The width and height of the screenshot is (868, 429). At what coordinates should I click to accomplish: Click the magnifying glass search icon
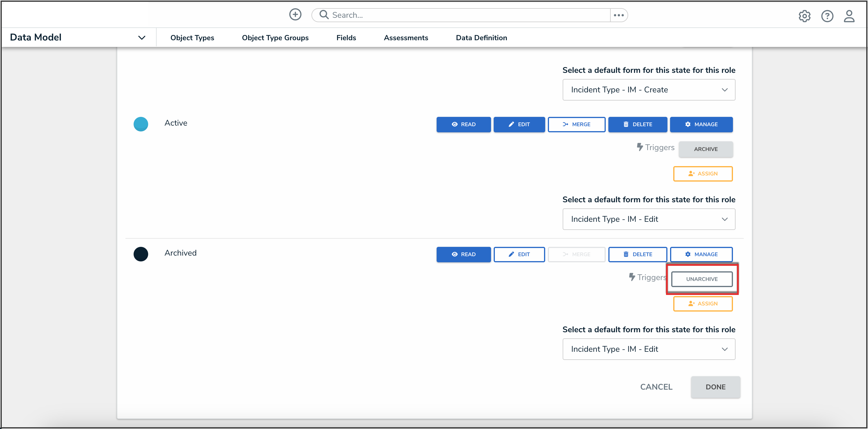(324, 15)
